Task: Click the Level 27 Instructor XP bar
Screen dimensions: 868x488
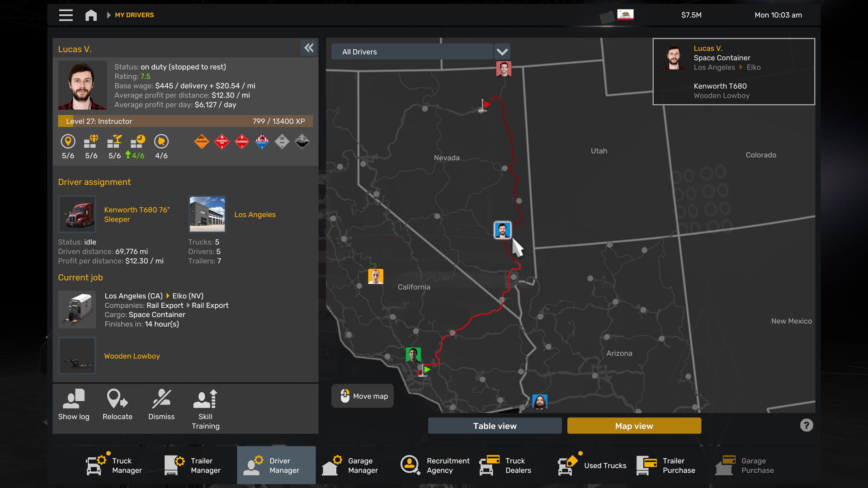Action: click(185, 121)
